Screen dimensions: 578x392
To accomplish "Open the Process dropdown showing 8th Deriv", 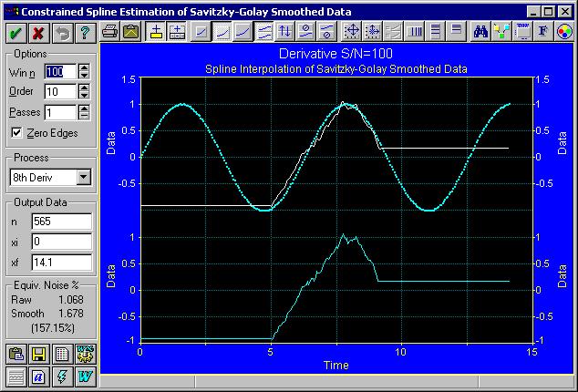I will [84, 178].
